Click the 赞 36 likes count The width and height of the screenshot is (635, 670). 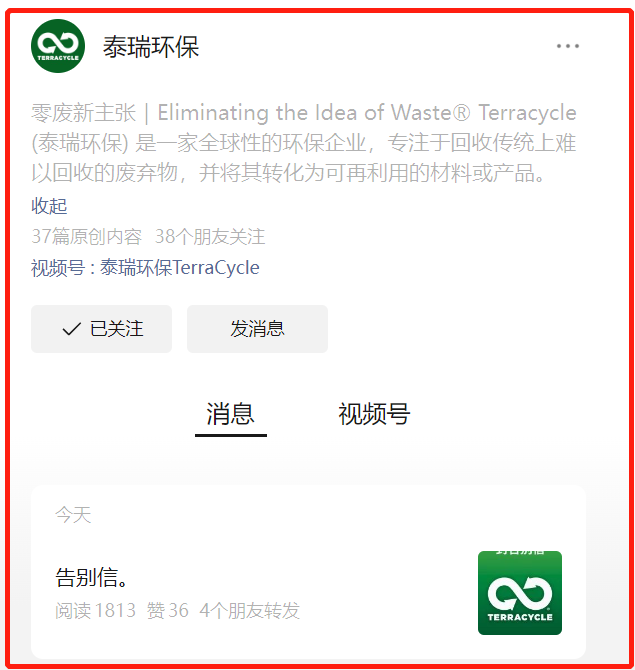point(168,610)
